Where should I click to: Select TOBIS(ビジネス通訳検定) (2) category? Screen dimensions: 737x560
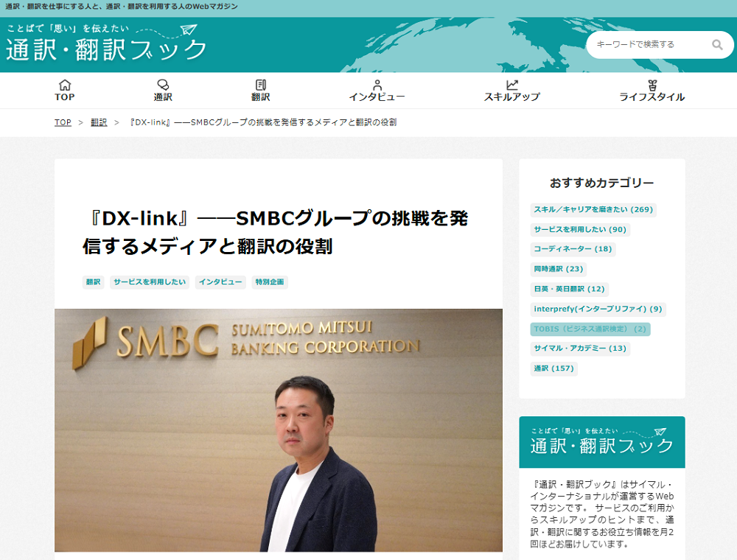point(590,329)
